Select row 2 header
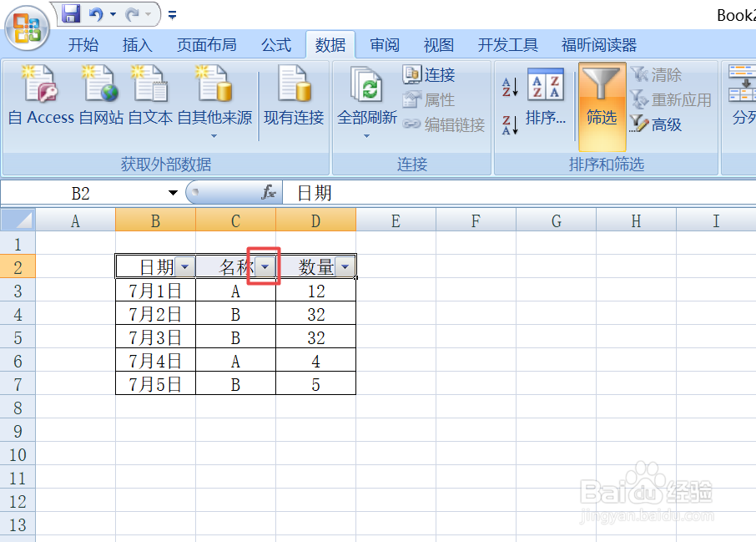Image resolution: width=756 pixels, height=542 pixels. [x=18, y=267]
